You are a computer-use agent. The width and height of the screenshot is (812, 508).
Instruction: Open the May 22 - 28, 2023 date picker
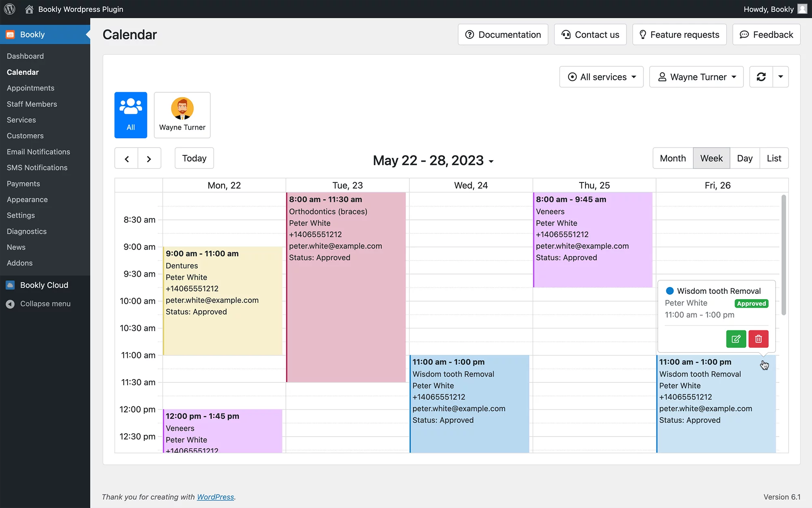[x=433, y=161]
